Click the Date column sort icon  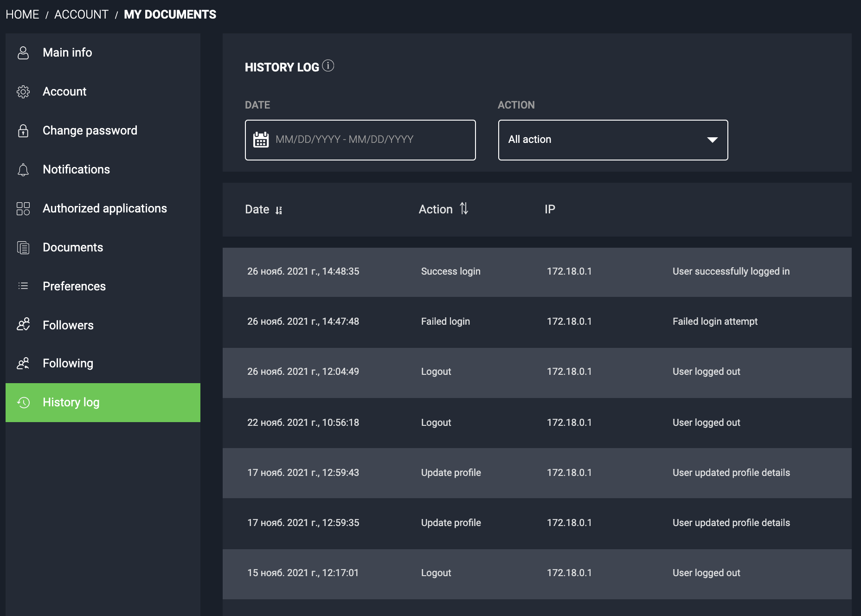click(278, 210)
